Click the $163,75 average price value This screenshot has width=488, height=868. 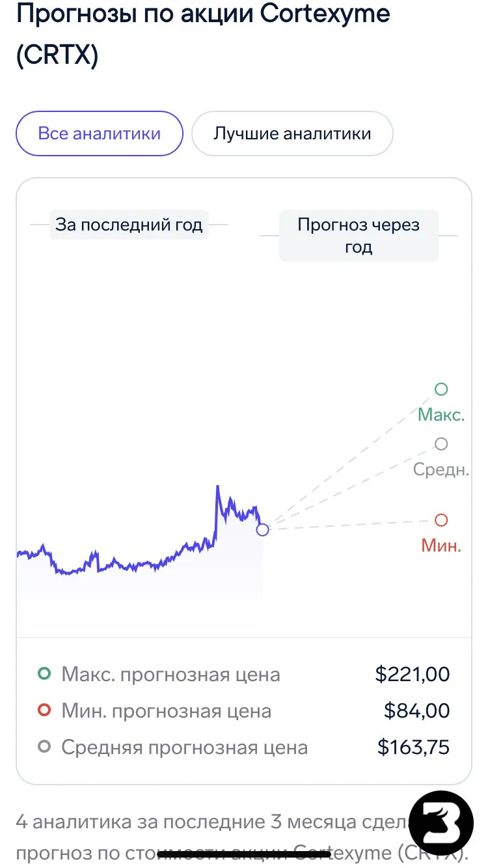[x=413, y=747]
